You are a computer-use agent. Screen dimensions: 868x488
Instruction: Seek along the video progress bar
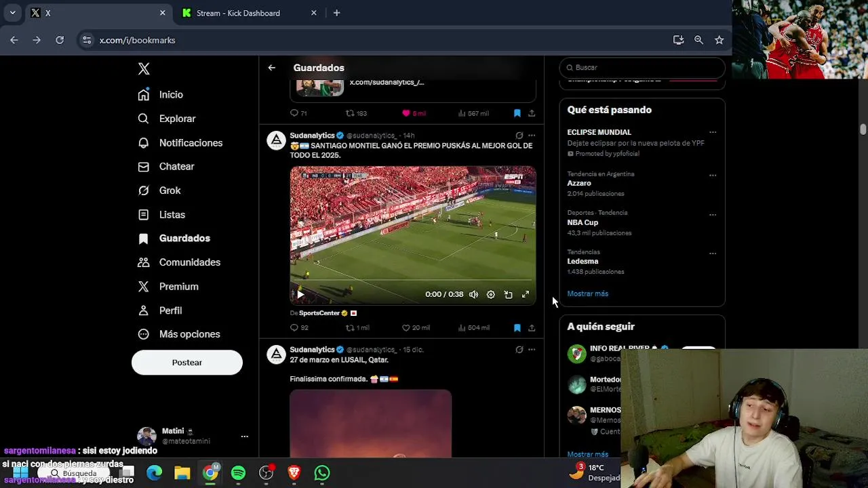[413, 280]
